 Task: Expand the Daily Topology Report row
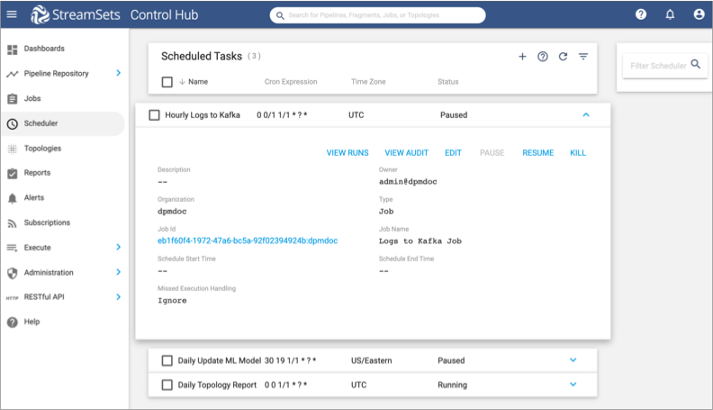point(573,385)
